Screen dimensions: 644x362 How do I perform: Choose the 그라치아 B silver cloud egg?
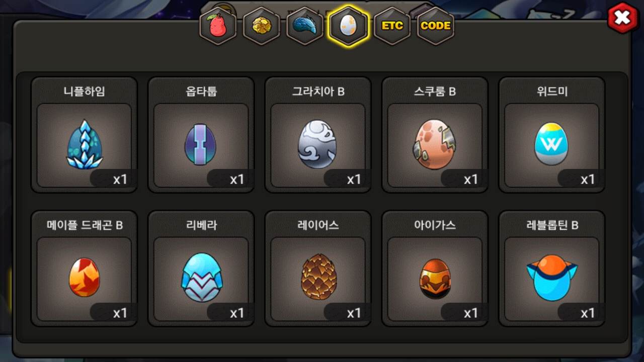pyautogui.click(x=317, y=144)
